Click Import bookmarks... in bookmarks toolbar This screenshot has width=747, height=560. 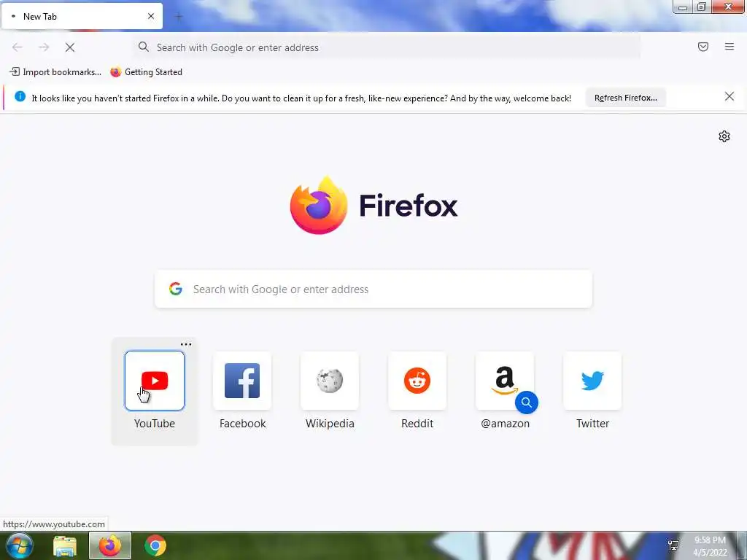click(x=55, y=72)
